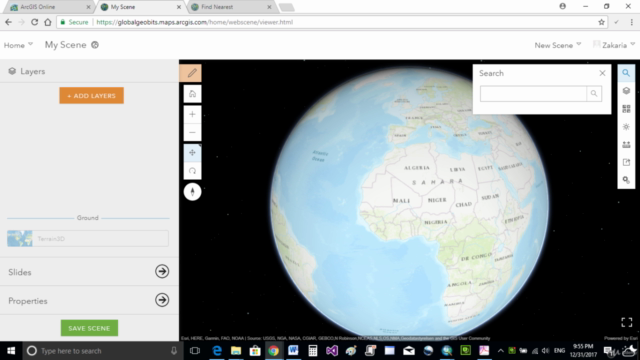
Task: Open the search tool in right toolbar
Action: coord(626,73)
